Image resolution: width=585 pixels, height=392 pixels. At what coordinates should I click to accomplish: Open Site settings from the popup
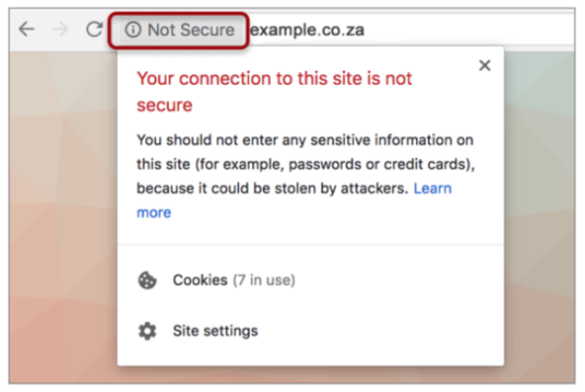coord(215,331)
